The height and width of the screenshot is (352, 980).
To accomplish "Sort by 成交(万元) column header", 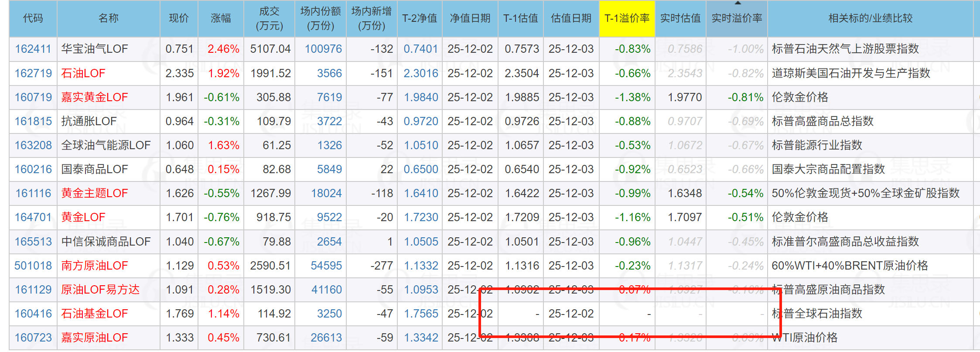I will pos(269,18).
